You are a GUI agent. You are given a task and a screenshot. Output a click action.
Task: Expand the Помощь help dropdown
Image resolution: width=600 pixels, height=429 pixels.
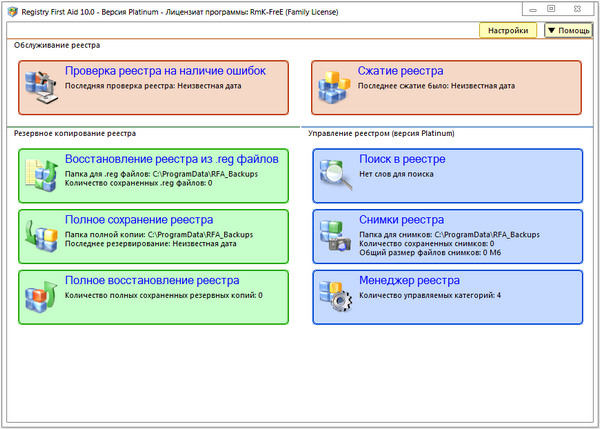tap(568, 31)
